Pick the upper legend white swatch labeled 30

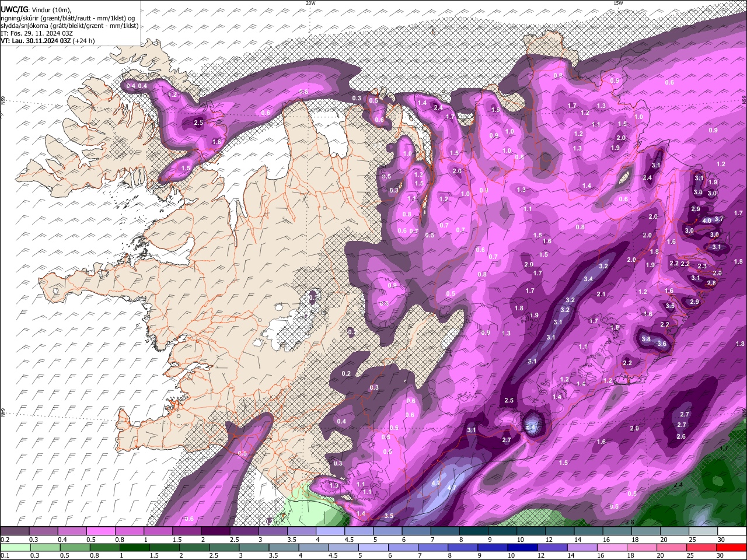click(x=732, y=531)
